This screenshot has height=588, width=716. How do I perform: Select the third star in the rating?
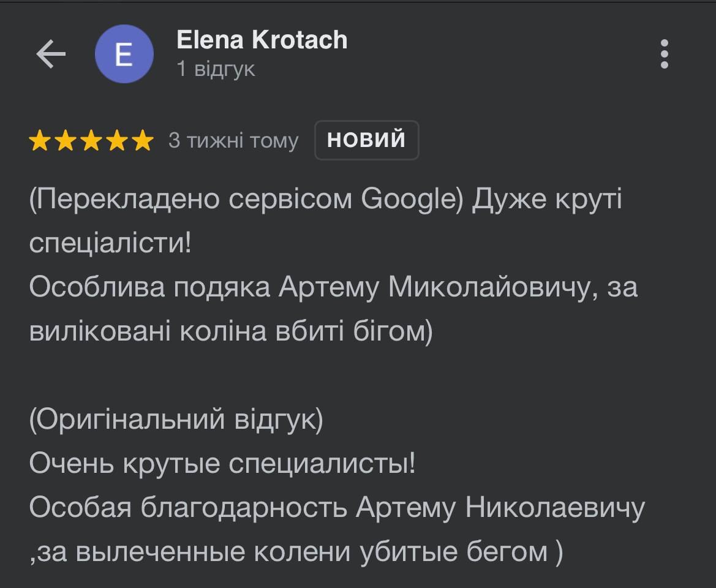tap(91, 141)
